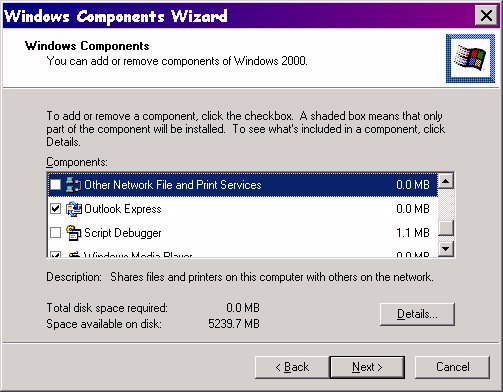Viewport: 503px width, 392px height.
Task: Proceed with the Next button
Action: coord(367,367)
